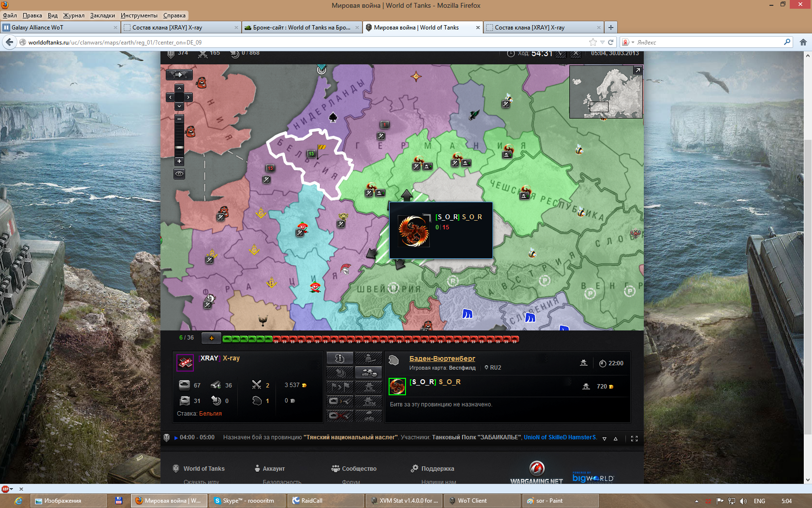Switch to Броне-сайт World of Tanks tab
The height and width of the screenshot is (508, 812).
coord(302,28)
